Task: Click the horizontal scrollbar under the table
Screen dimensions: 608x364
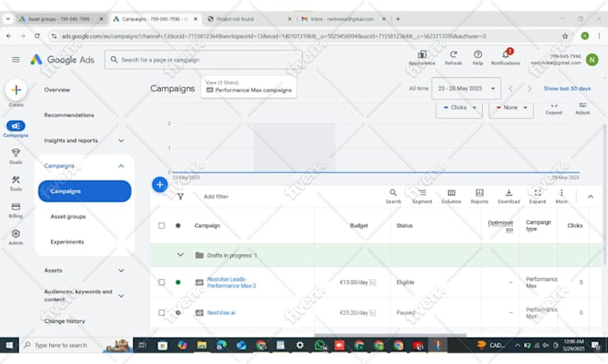Action: (x=390, y=334)
